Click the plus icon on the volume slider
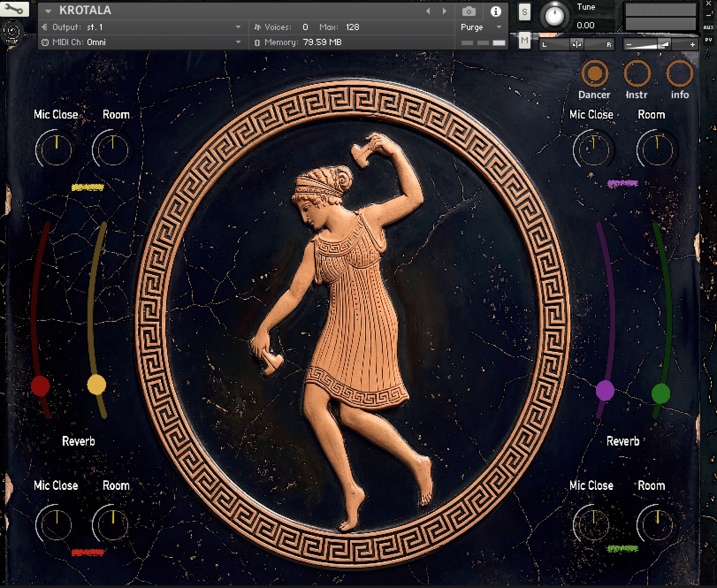This screenshot has height=588, width=717. [692, 45]
